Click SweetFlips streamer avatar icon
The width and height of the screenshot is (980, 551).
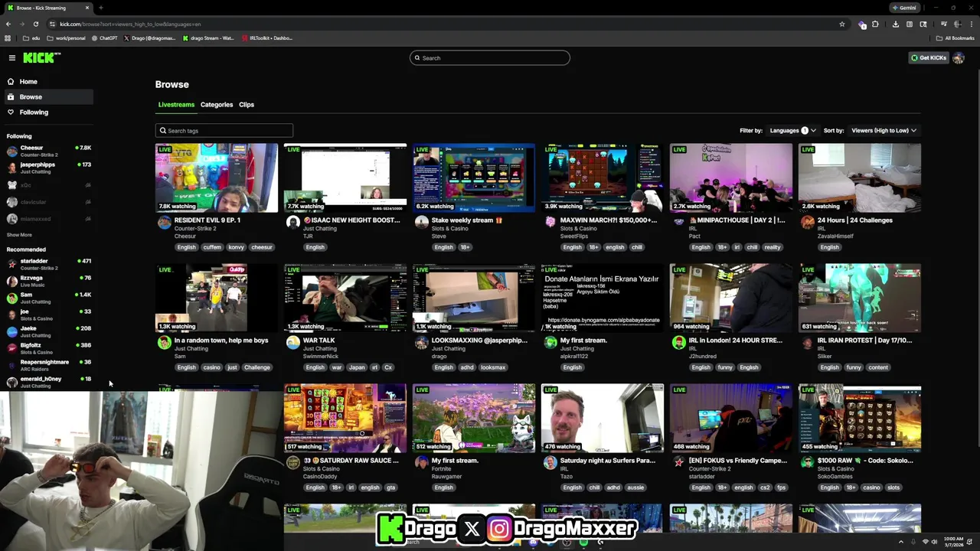coord(550,223)
